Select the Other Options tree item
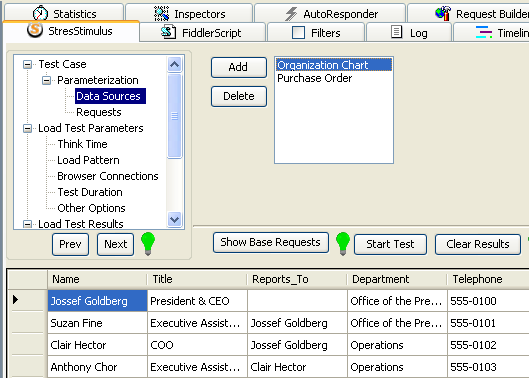The height and width of the screenshot is (378, 529). tap(91, 208)
